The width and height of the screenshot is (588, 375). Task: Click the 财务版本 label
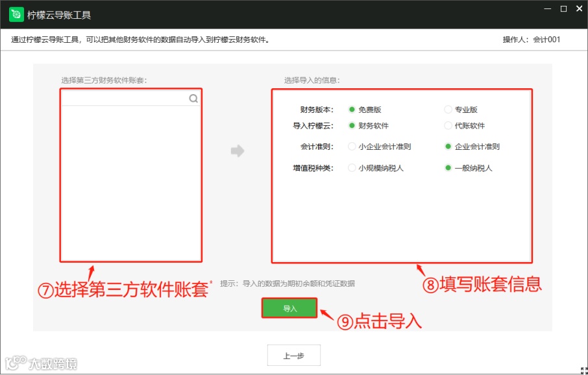pos(317,110)
